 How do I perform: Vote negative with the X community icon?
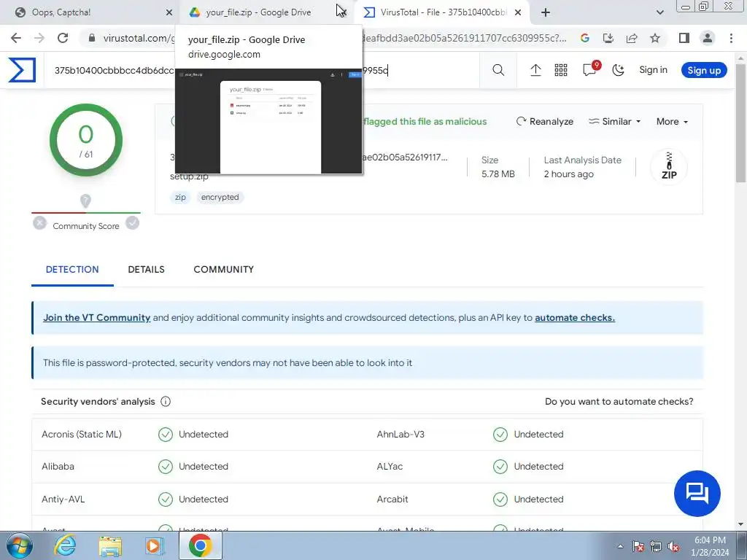coord(40,223)
